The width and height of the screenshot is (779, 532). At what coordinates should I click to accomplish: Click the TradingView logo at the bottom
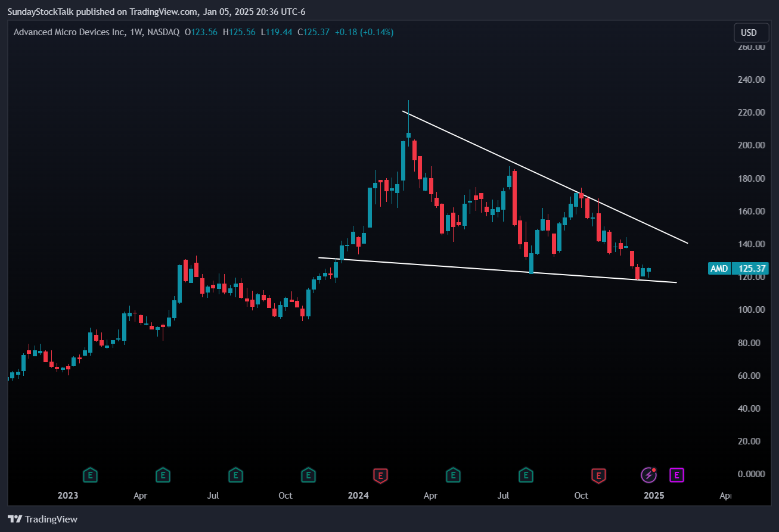42,519
